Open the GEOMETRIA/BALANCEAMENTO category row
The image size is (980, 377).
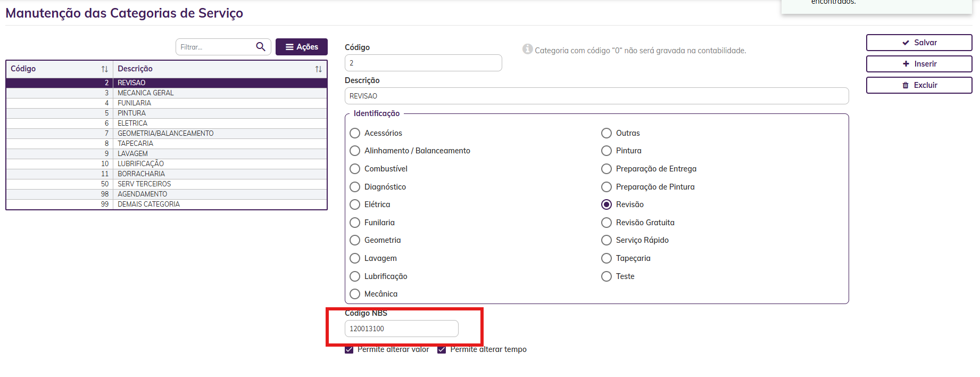coord(165,133)
